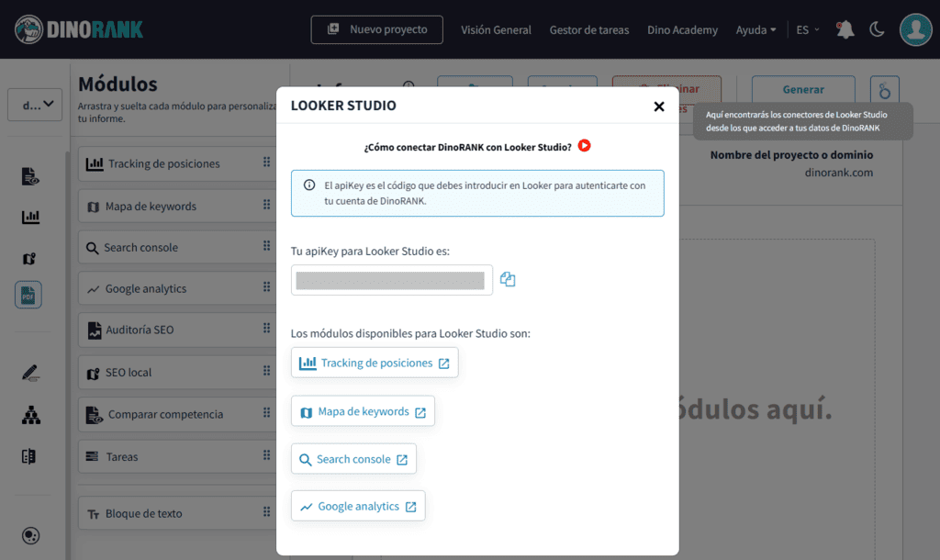Grab drag handle of Google analytics module

(267, 287)
